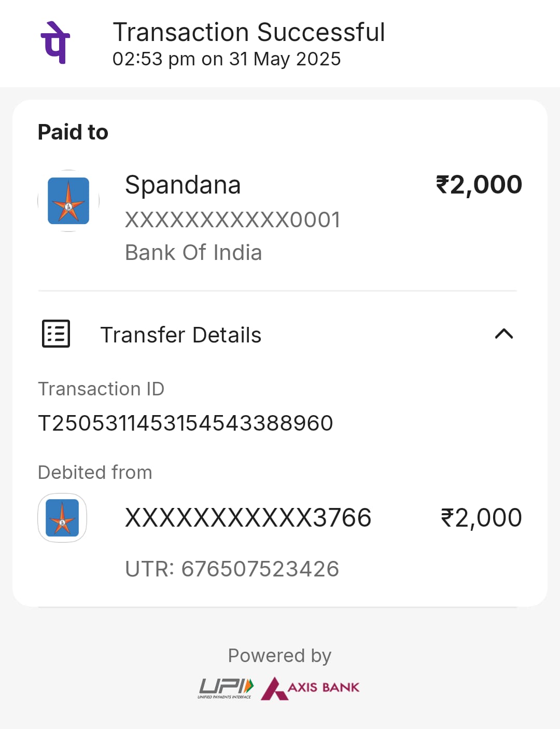Screen dimensions: 560x729
Task: Click the Transaction ID number
Action: coord(186,423)
